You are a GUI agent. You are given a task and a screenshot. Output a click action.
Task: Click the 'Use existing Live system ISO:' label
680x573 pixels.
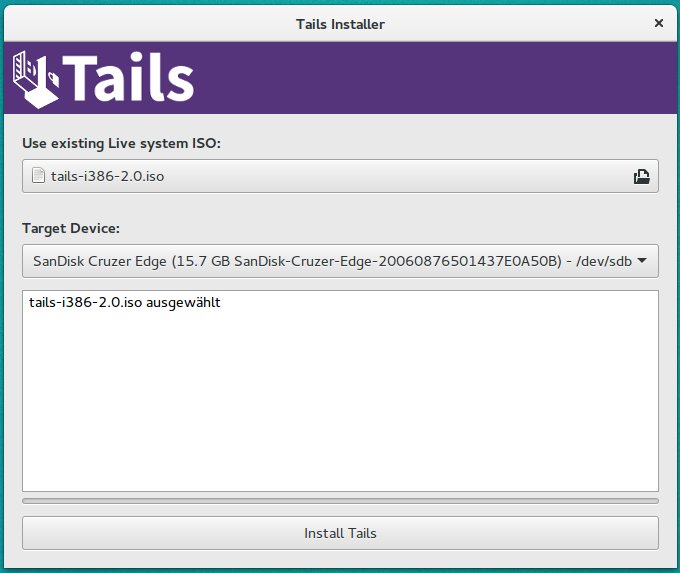tap(121, 143)
